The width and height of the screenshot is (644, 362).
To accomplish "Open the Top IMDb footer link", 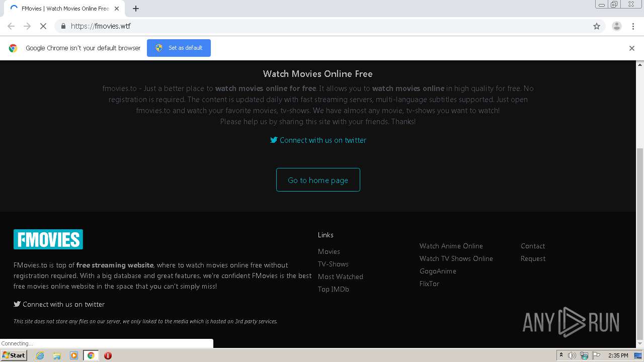I will point(334,289).
